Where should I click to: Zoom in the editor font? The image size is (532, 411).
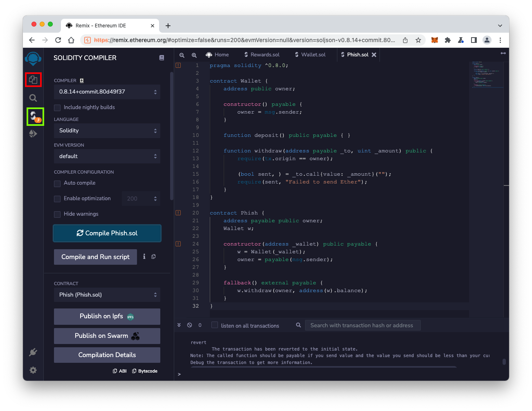coord(194,55)
